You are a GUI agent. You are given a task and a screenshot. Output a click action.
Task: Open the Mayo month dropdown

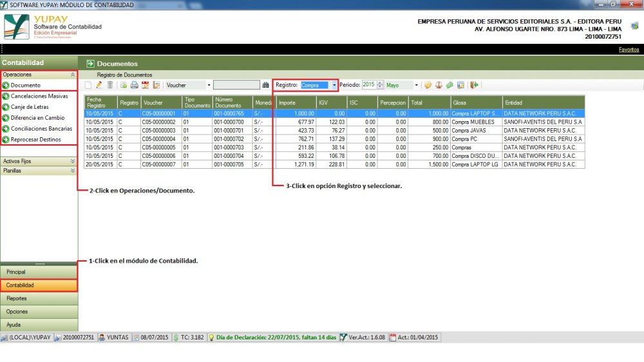416,85
